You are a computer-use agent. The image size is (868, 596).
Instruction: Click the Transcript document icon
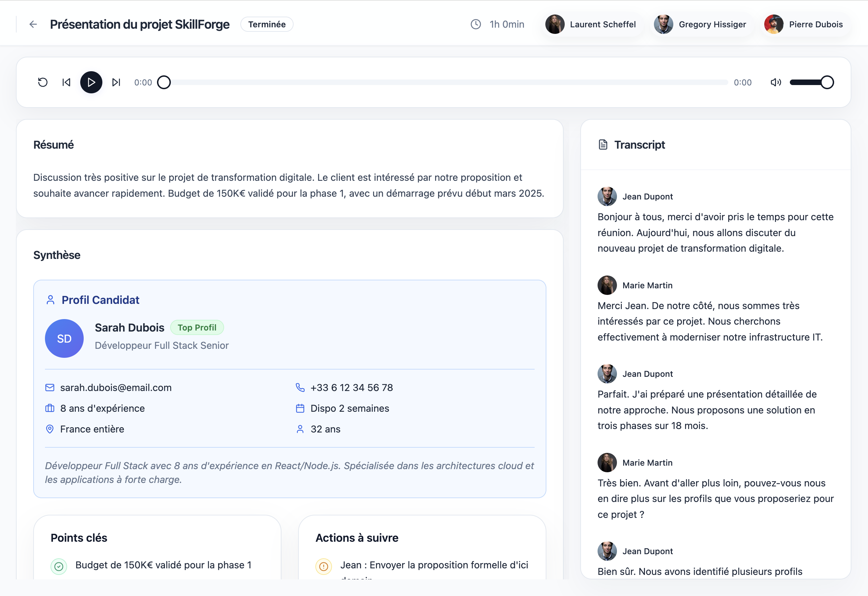pyautogui.click(x=603, y=145)
